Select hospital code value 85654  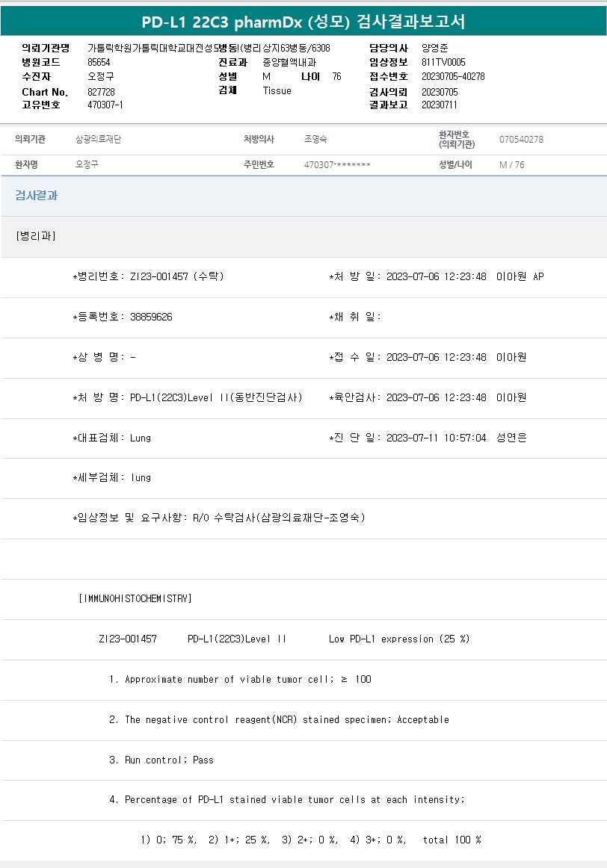99,62
